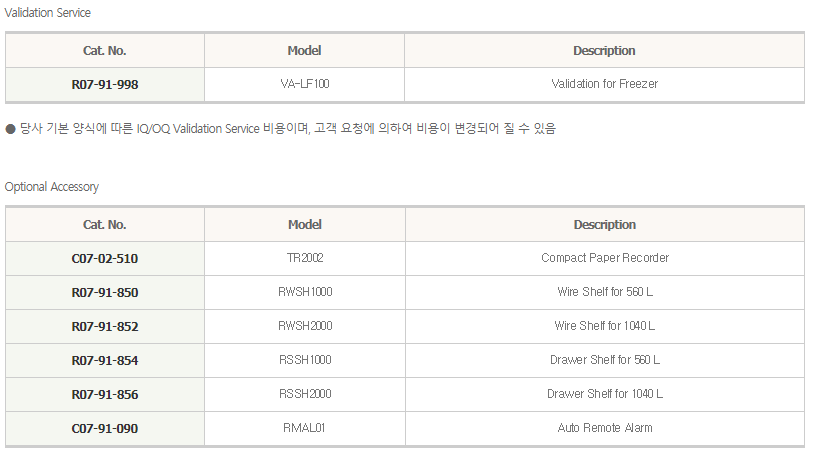Select the VA-LF100 model cell
This screenshot has width=818, height=454.
tap(305, 84)
